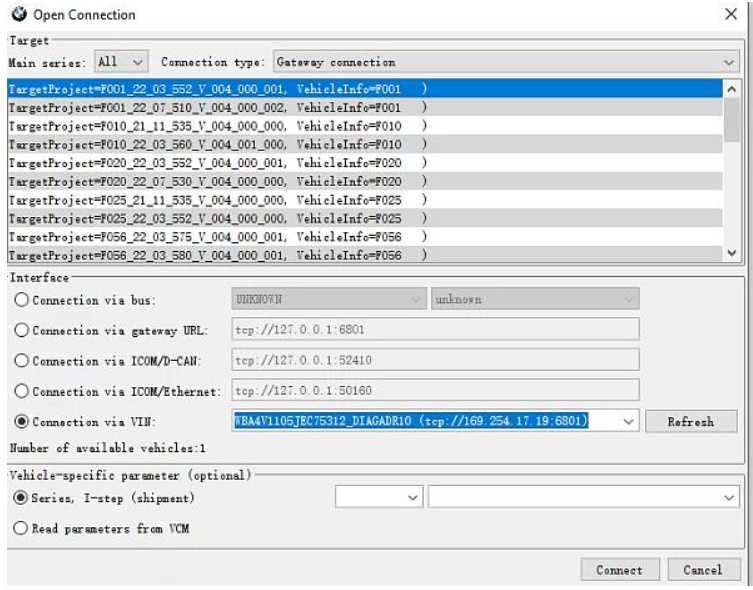Screen dimensions: 753x590
Task: Open the Main series dropdown
Action: tap(121, 61)
